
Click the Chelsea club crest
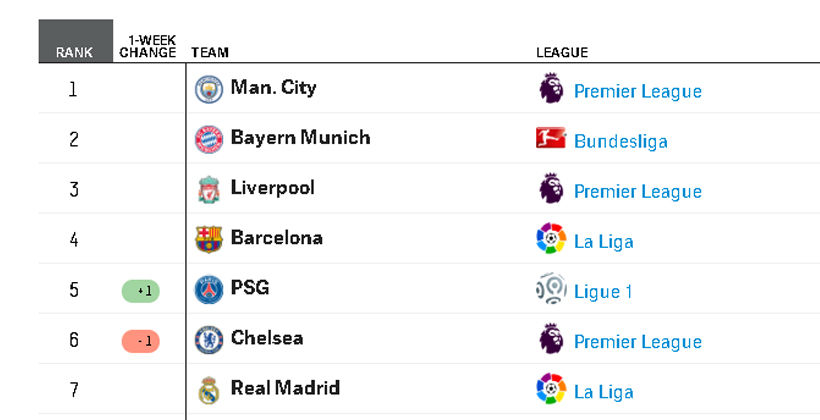209,340
